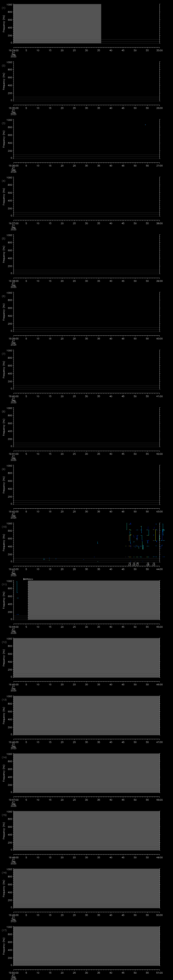The height and width of the screenshot is (980, 173).
Task: Click the panel number label (17)
Action: (4, 930)
